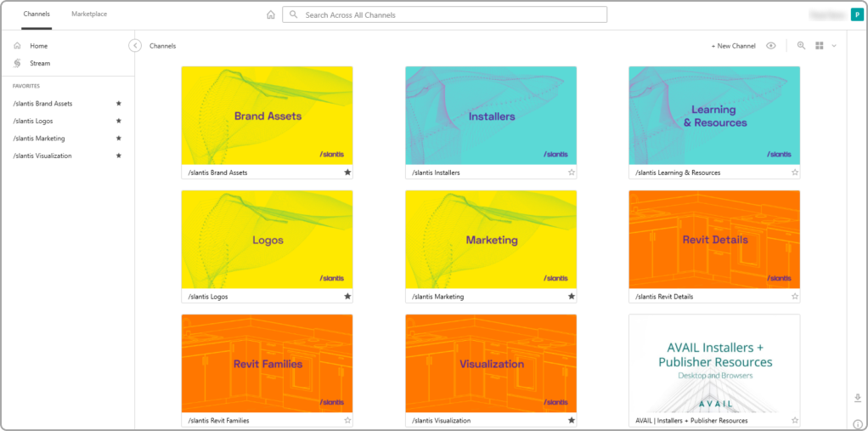Star the /slantis Learning & Resources card
This screenshot has width=868, height=431.
795,173
